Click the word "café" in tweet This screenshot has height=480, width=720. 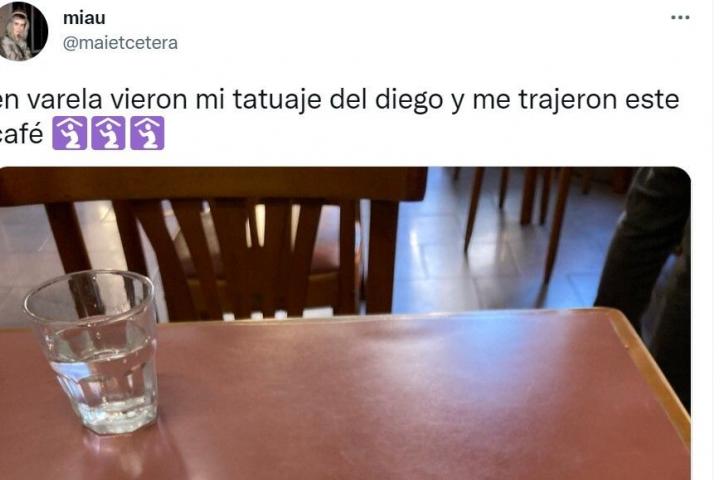[21, 134]
